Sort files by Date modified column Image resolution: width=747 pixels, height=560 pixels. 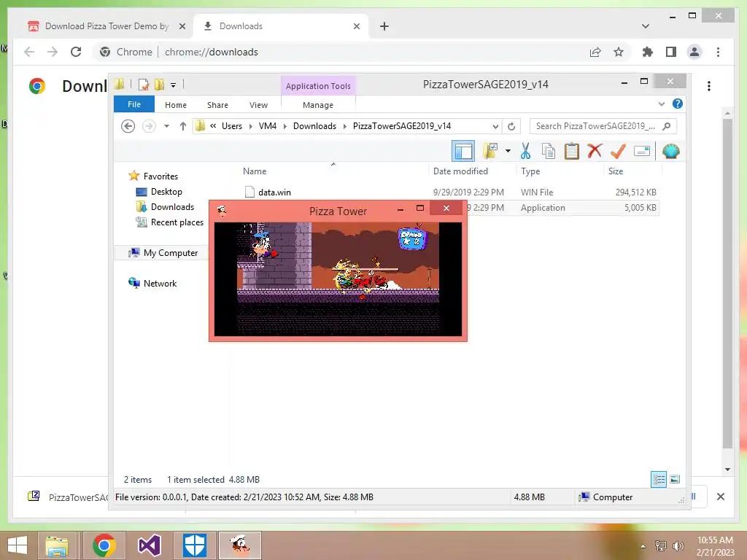click(460, 171)
